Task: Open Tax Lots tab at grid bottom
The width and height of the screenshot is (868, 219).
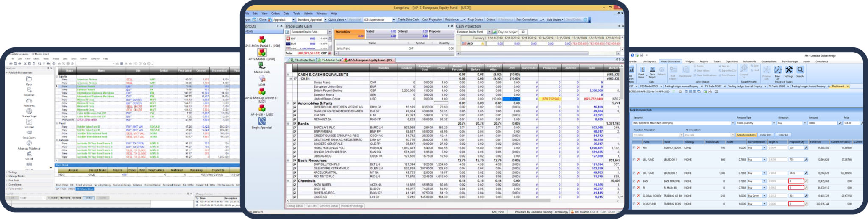Action: click(x=311, y=206)
